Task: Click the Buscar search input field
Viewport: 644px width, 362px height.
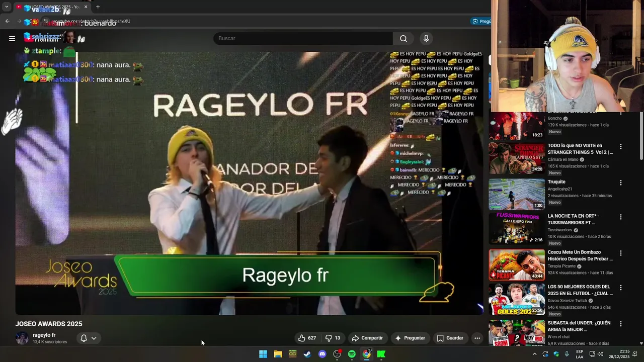Action: pyautogui.click(x=303, y=38)
